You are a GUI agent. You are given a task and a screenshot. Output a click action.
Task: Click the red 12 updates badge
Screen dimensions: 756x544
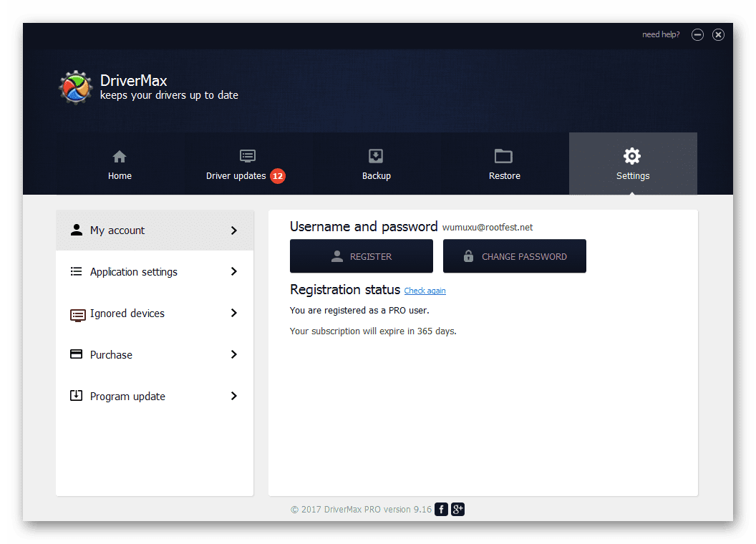[278, 176]
